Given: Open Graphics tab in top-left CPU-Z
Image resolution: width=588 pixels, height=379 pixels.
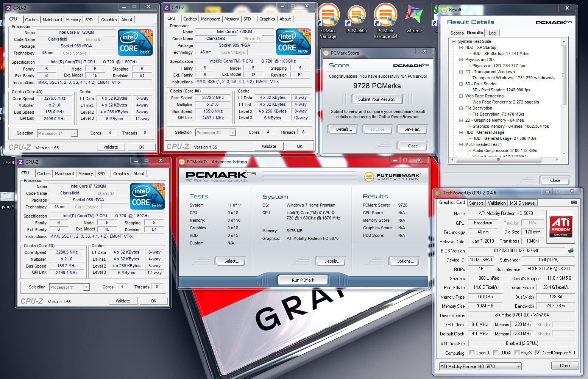Looking at the screenshot, I should coord(109,20).
